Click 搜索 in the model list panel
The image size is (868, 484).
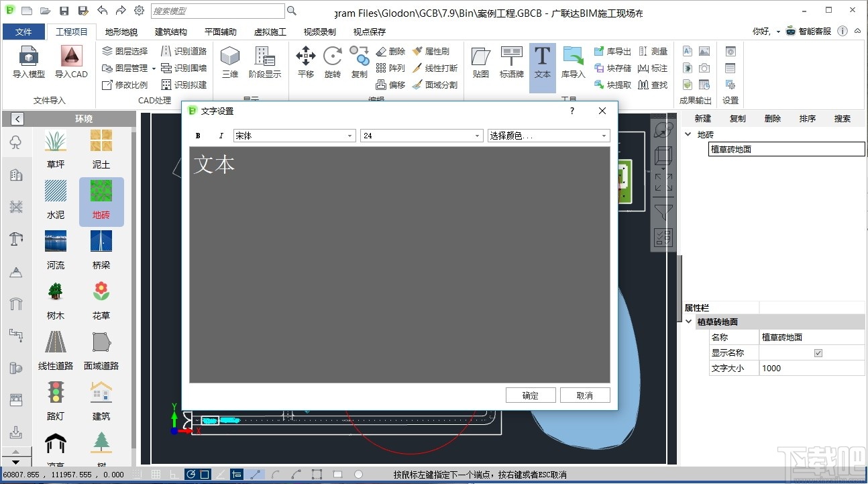pyautogui.click(x=843, y=119)
